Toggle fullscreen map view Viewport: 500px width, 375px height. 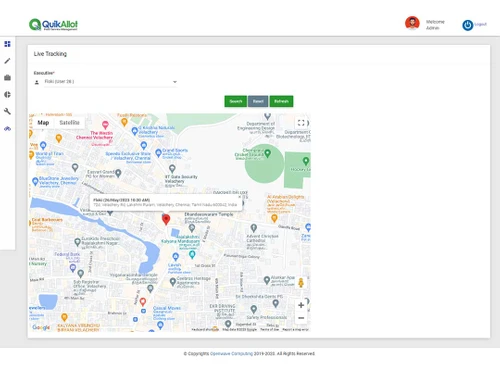click(x=301, y=123)
